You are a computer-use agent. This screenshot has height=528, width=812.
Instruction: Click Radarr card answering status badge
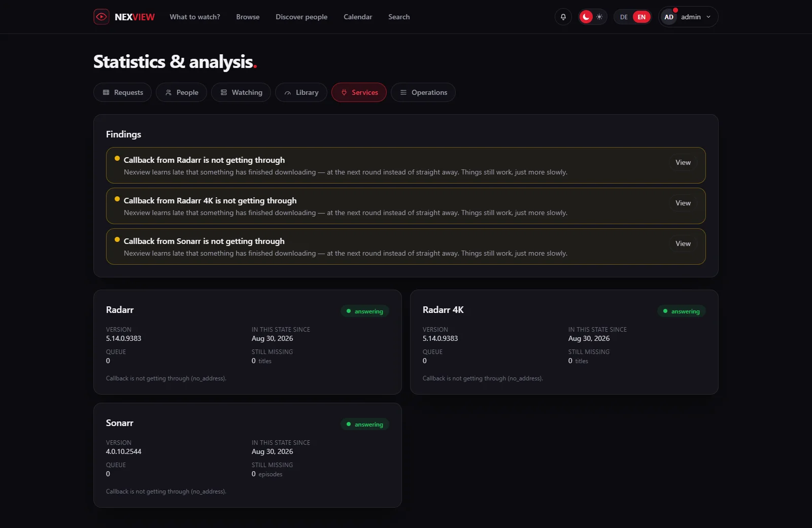click(x=365, y=311)
